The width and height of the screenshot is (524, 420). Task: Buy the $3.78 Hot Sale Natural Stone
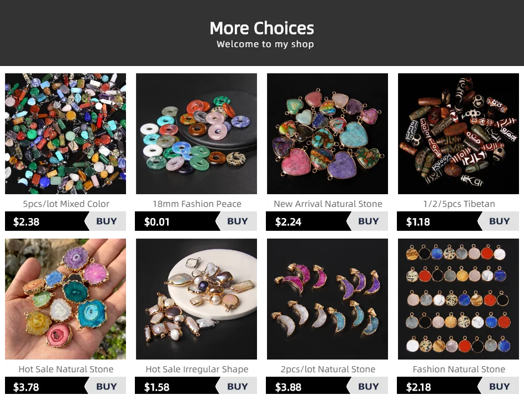(106, 387)
